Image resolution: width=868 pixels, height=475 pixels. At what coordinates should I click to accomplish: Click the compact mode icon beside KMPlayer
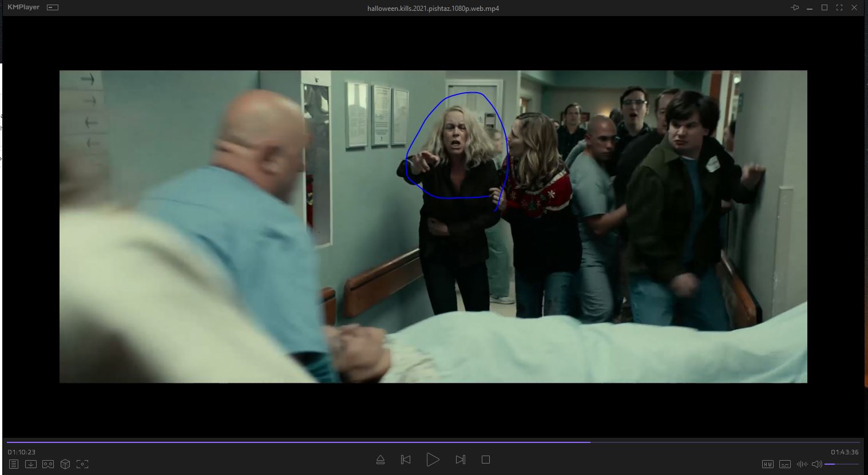53,7
